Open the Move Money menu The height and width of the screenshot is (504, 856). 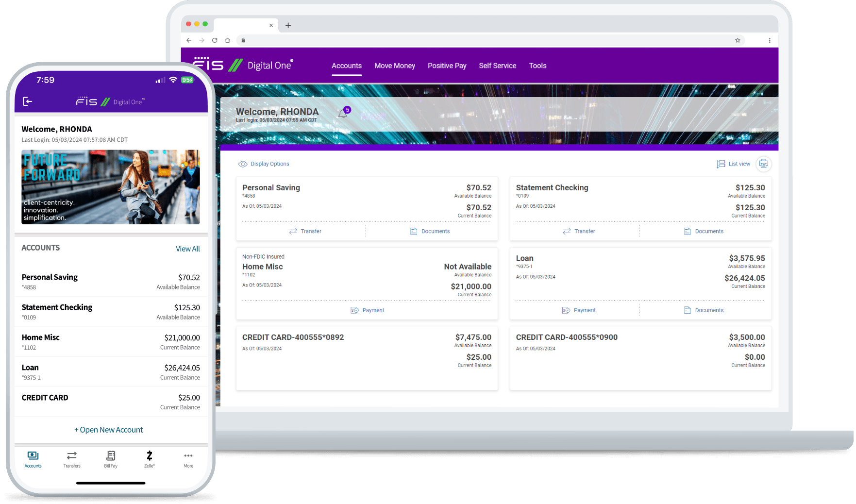[x=394, y=66]
